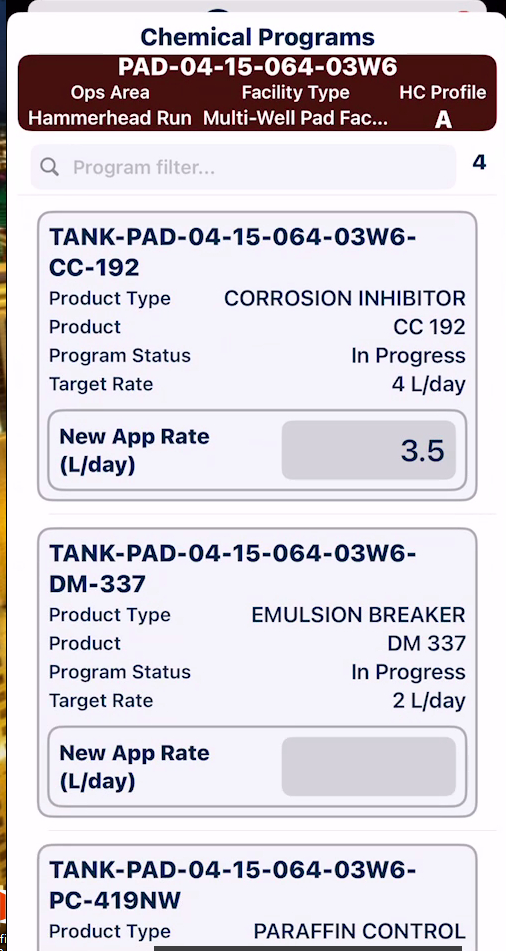Select the CORROSION INHIBITOR product type value

[x=345, y=298]
